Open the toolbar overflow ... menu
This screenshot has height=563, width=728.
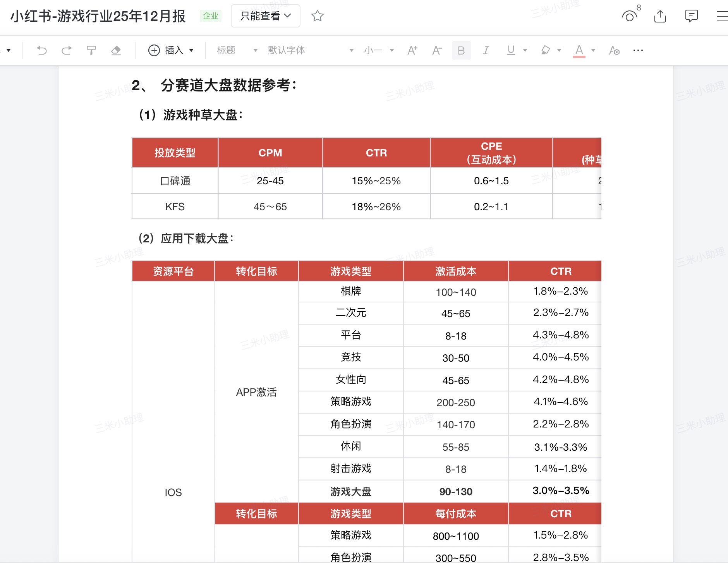click(638, 50)
